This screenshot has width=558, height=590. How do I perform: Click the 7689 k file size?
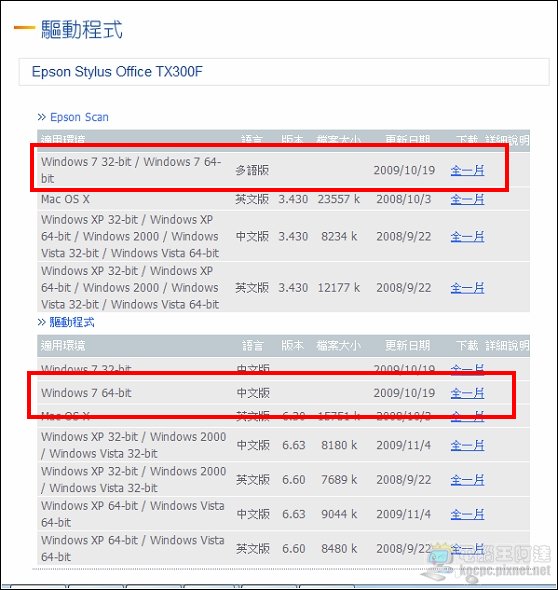(339, 480)
